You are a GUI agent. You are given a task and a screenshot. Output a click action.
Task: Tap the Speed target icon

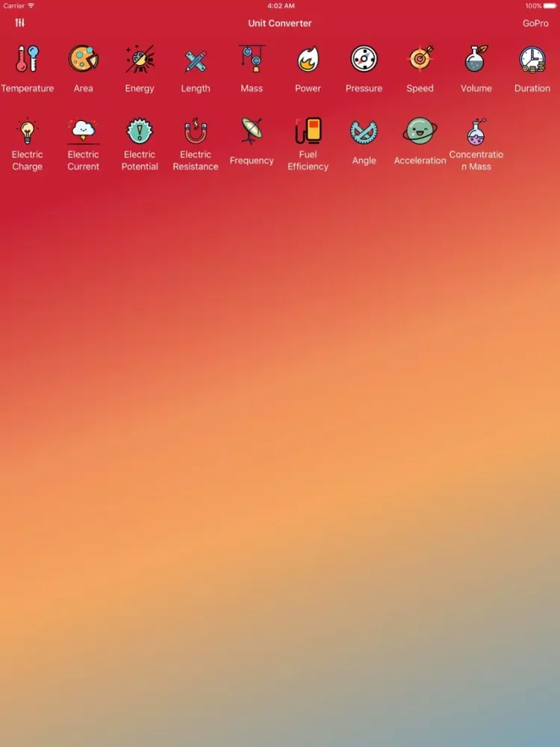tap(420, 59)
